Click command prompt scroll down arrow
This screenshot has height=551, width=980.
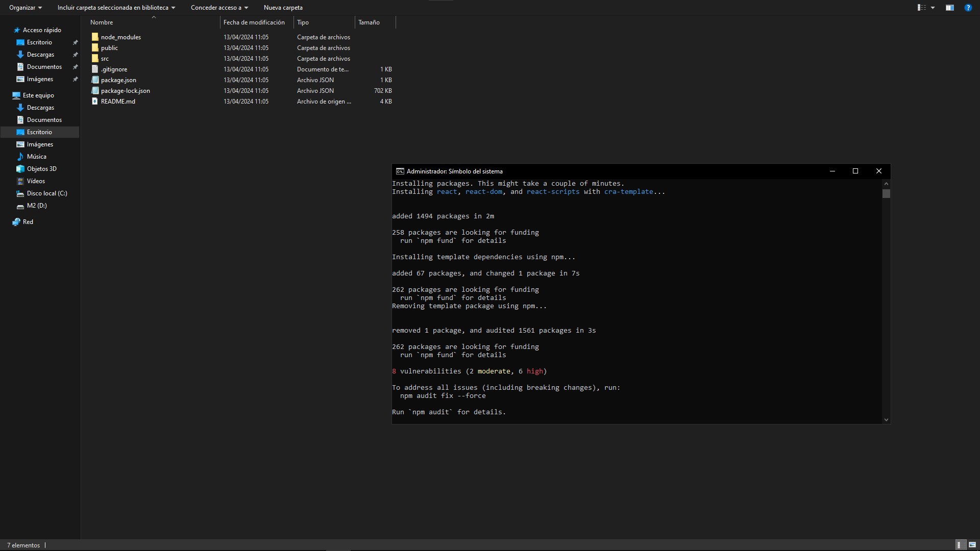(x=886, y=419)
